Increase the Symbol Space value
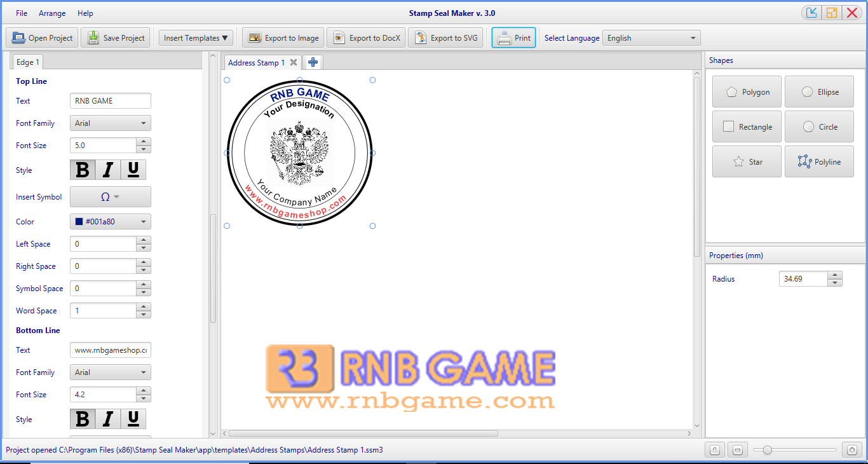The image size is (868, 464). point(144,285)
